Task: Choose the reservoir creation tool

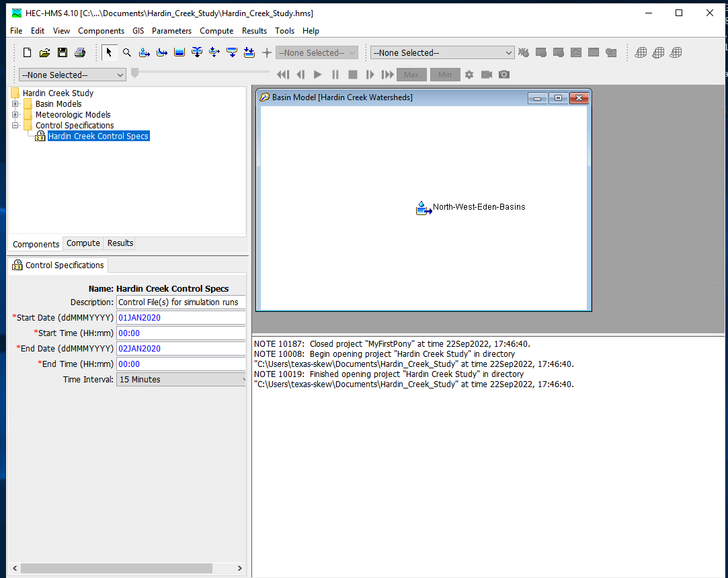Action: point(179,52)
